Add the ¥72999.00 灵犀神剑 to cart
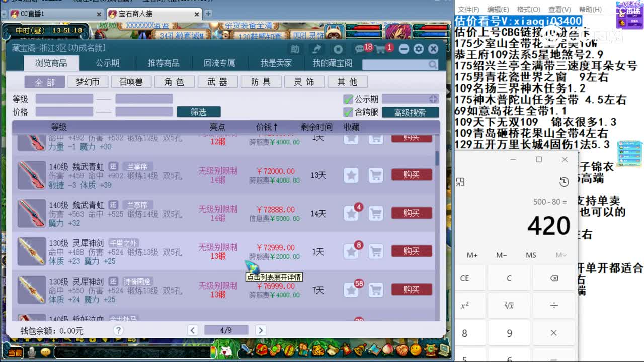 pos(375,251)
